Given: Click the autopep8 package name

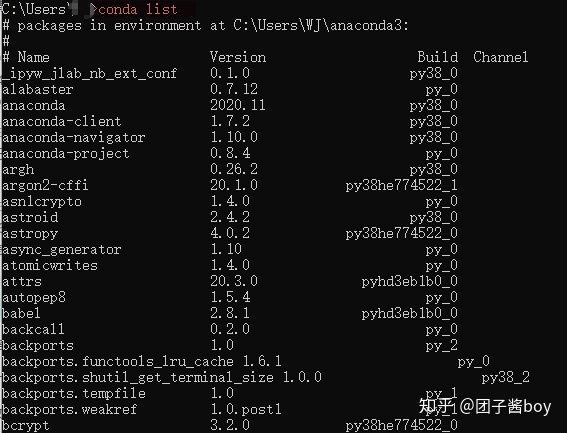Looking at the screenshot, I should [x=34, y=298].
